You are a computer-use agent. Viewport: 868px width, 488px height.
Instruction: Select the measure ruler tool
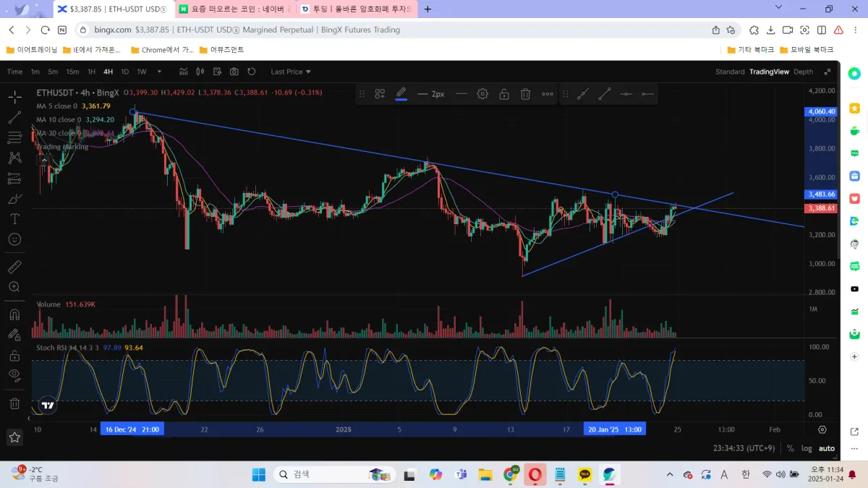point(14,267)
